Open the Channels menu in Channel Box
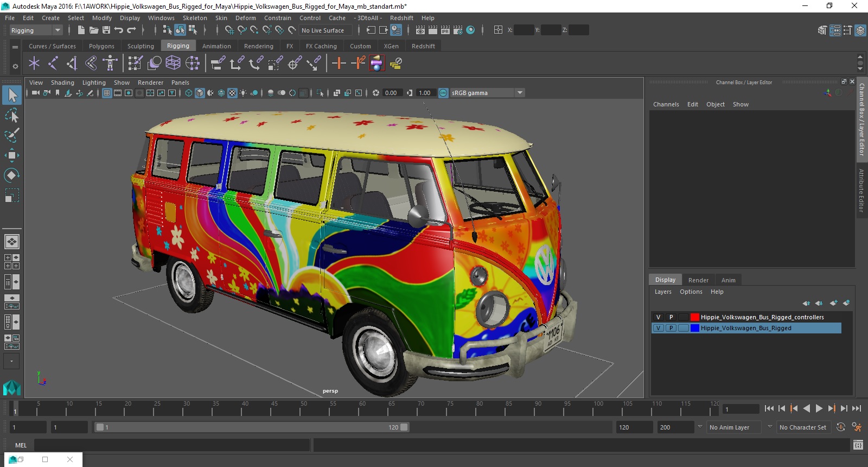 tap(666, 104)
